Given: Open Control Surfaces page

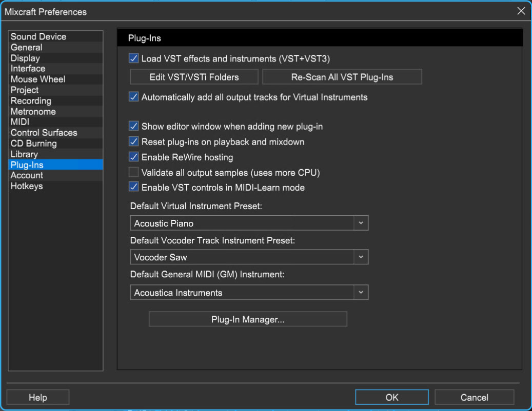Looking at the screenshot, I should pos(55,133).
